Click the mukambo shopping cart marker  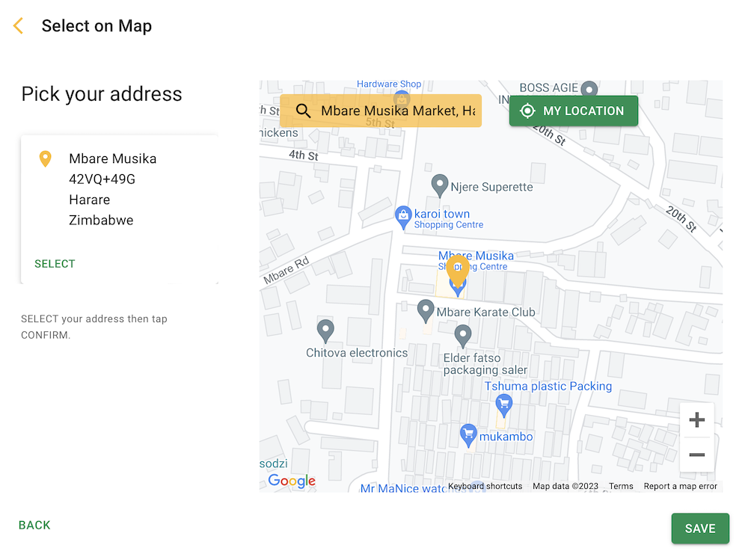point(468,435)
